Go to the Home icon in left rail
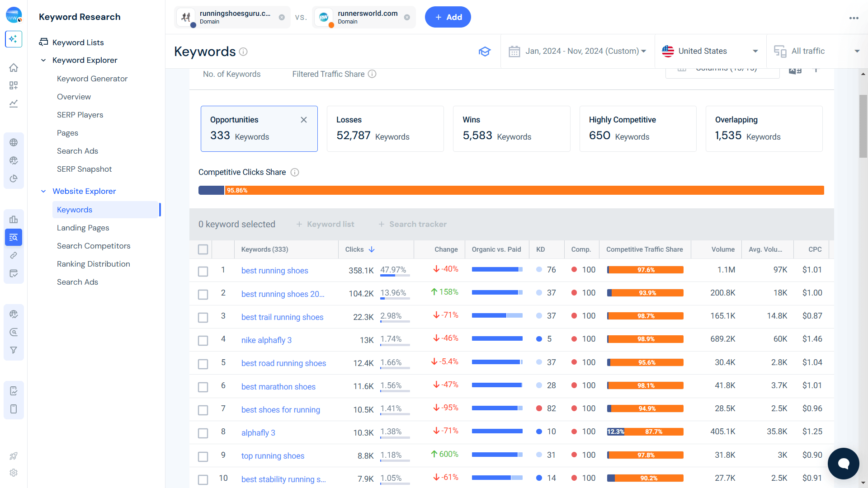The width and height of the screenshot is (868, 488). click(14, 68)
